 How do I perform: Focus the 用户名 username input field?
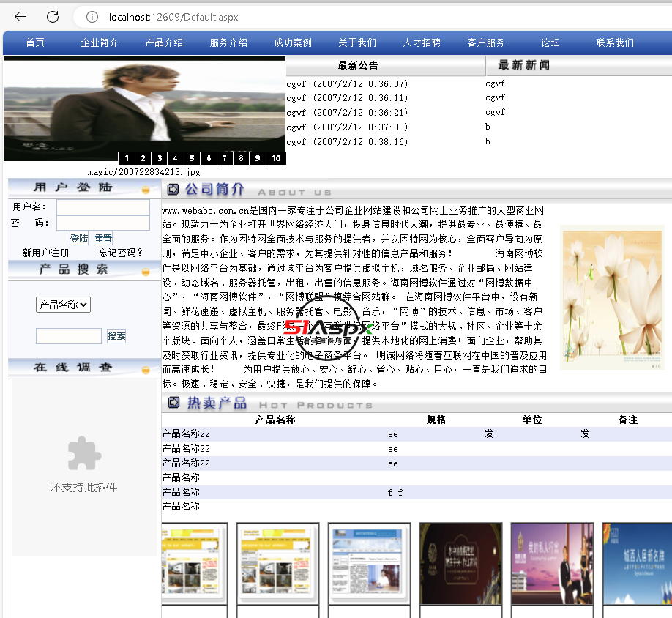click(102, 207)
